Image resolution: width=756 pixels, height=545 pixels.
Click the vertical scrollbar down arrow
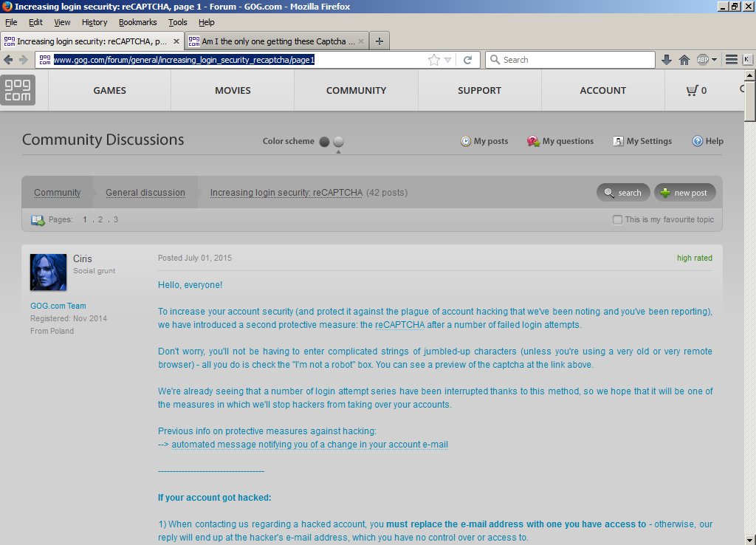click(x=750, y=539)
